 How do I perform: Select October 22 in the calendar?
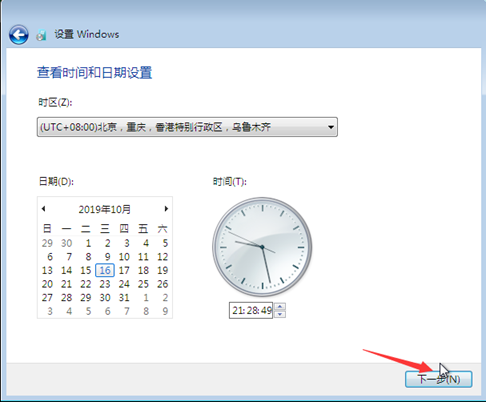point(86,284)
